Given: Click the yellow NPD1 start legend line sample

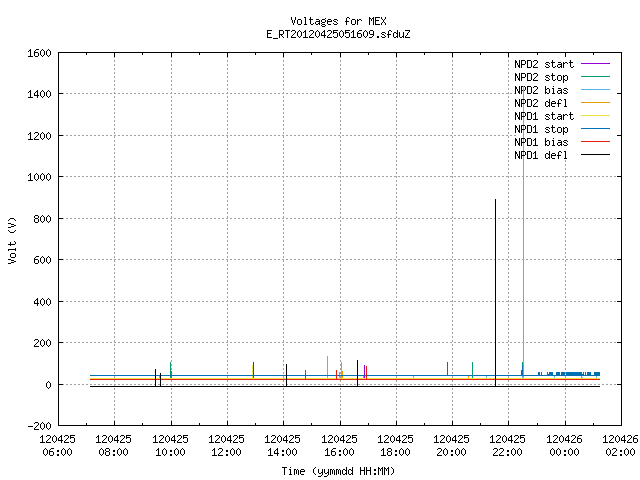Looking at the screenshot, I should [x=595, y=116].
